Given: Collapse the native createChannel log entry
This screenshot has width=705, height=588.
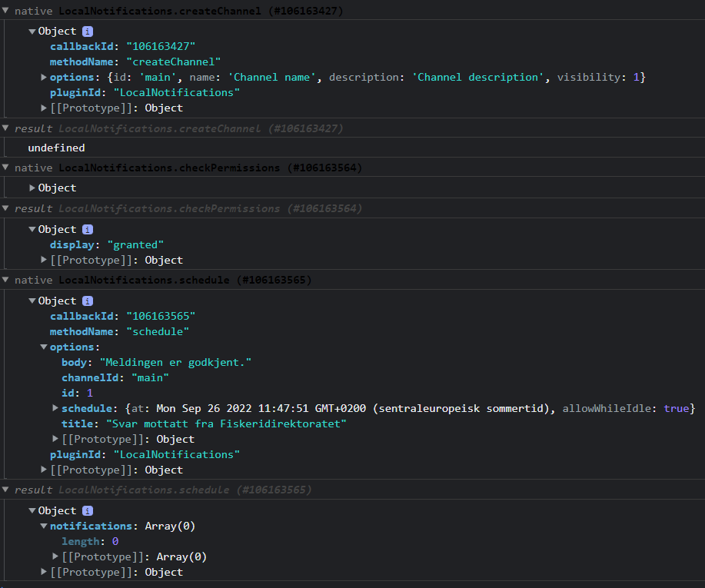Looking at the screenshot, I should tap(6, 11).
